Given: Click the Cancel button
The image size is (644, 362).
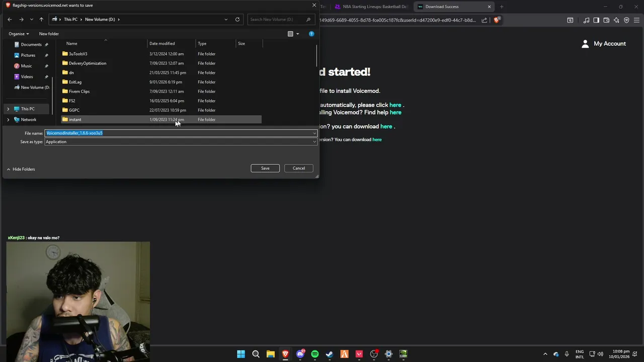Looking at the screenshot, I should [299, 168].
